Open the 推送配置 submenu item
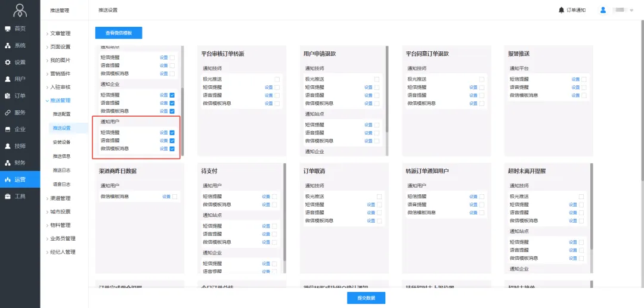 pyautogui.click(x=61, y=114)
